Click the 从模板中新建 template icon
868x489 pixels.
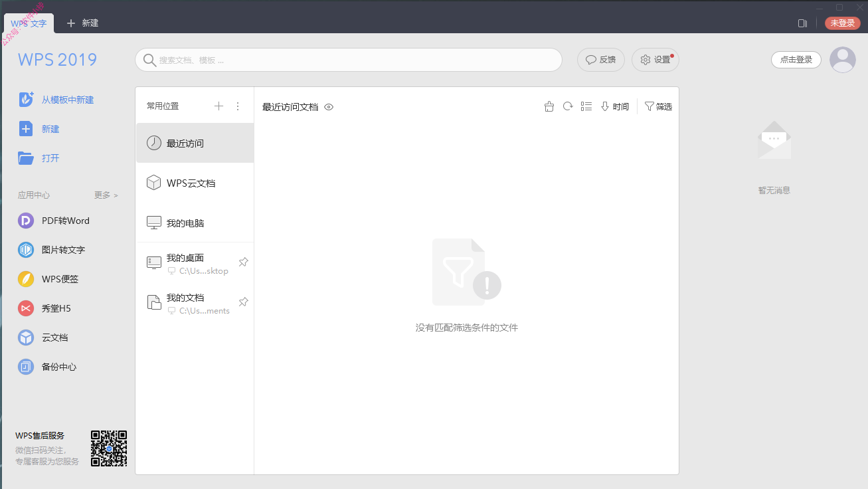26,100
